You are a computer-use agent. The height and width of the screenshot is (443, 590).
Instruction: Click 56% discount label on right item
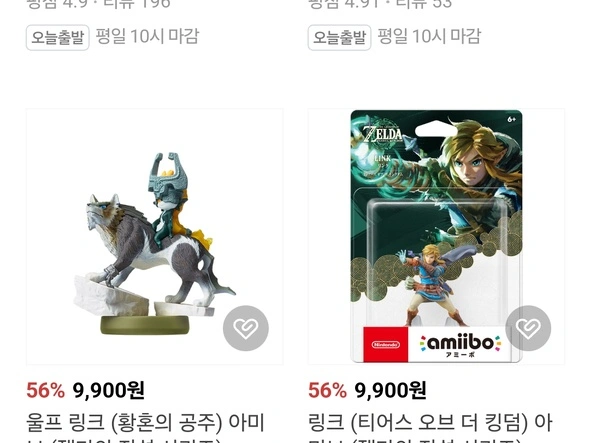pyautogui.click(x=327, y=390)
